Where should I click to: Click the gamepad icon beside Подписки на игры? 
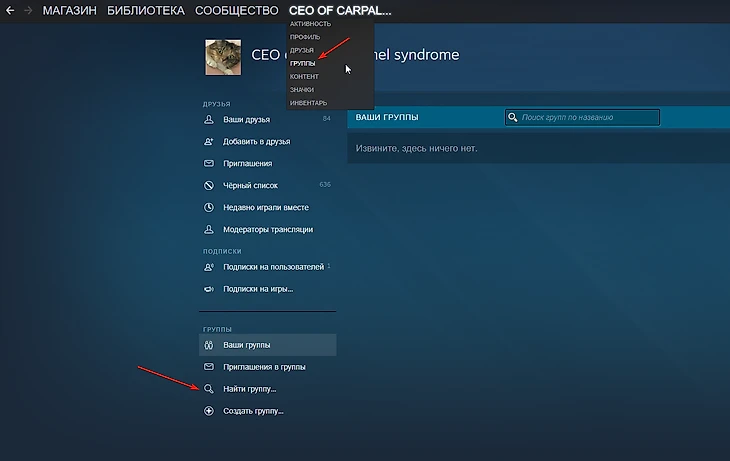tap(209, 289)
